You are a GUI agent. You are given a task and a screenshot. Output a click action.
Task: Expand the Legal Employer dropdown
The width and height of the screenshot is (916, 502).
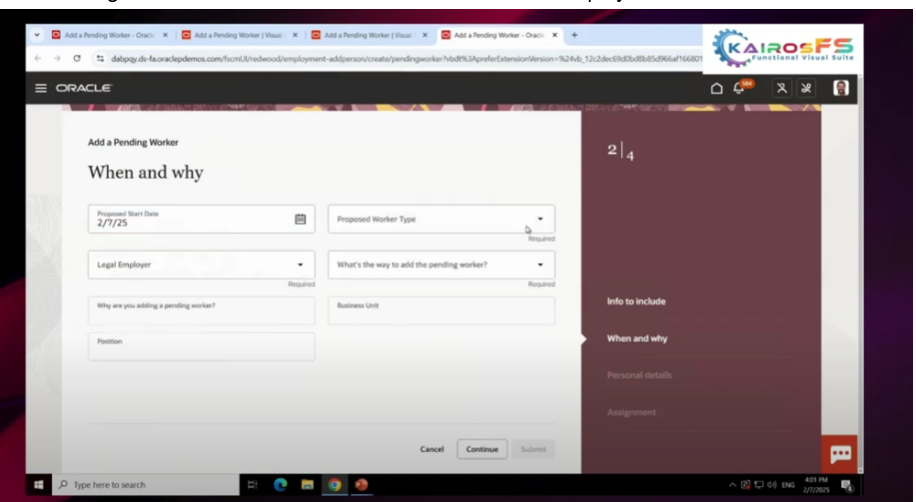click(300, 265)
